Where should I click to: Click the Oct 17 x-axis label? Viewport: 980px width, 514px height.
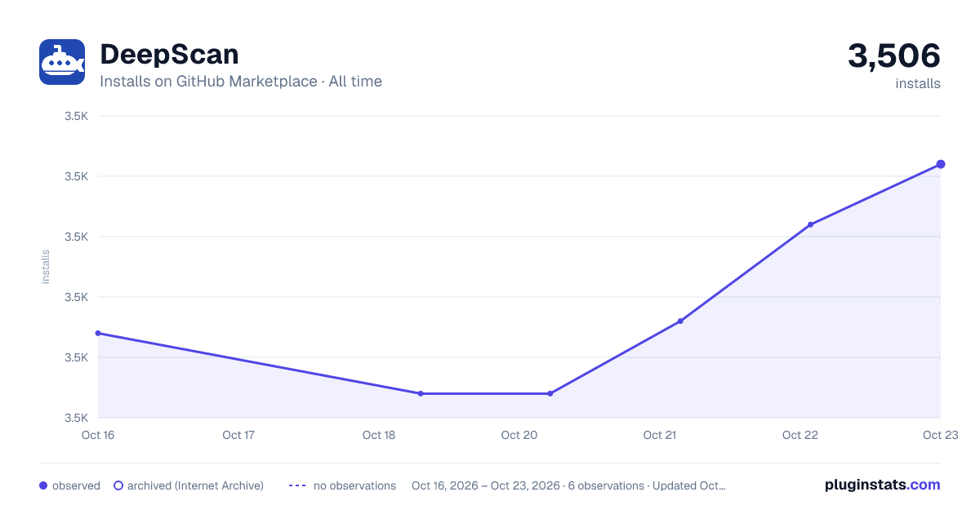[x=238, y=435]
